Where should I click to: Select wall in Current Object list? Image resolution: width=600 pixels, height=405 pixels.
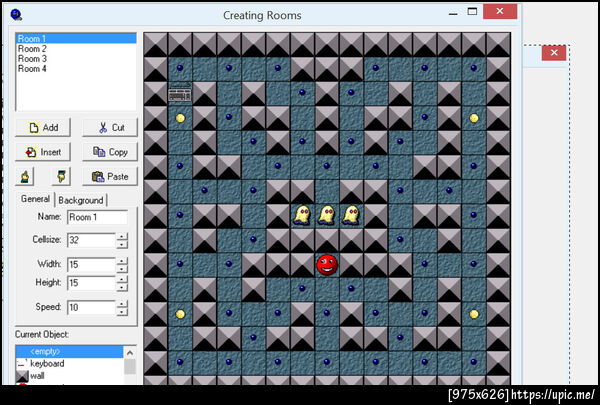tap(70, 376)
